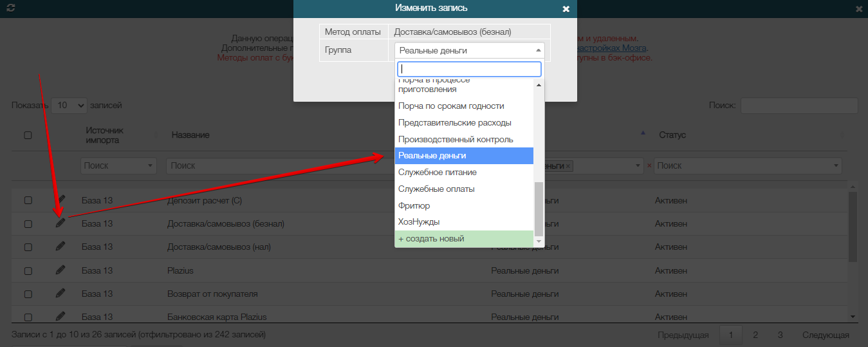Screen dimensions: 868x347
Task: Check the Доставка/самовывоз (нал) row checkbox
Action: coord(28,247)
